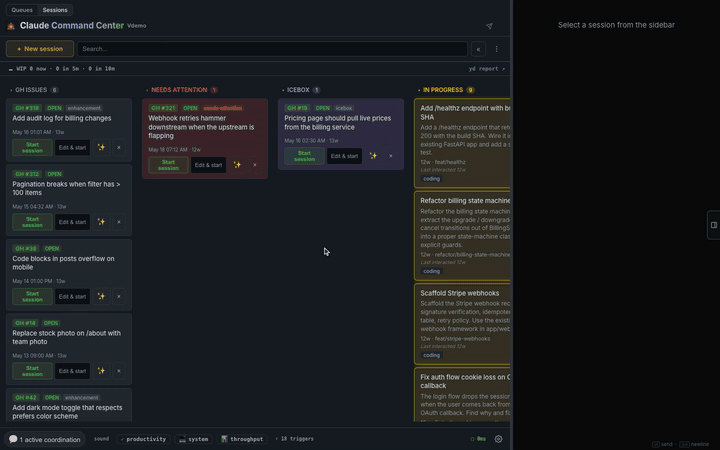Collapse the IN PROGRESS column header
720x450 pixels.
click(x=446, y=90)
